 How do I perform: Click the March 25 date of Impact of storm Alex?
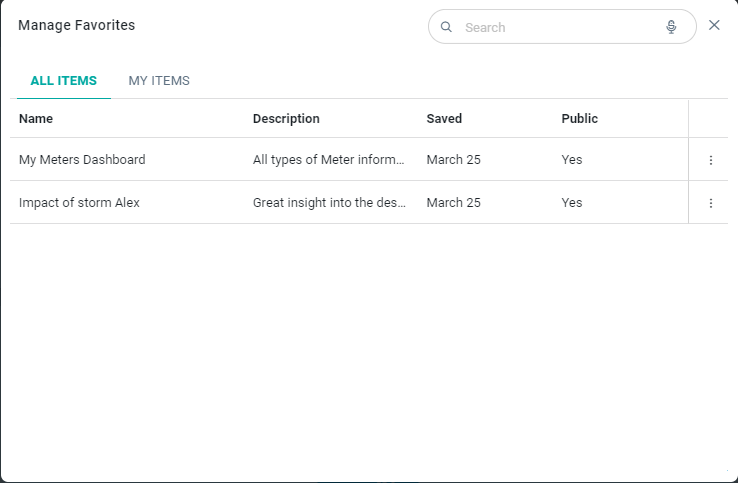453,203
